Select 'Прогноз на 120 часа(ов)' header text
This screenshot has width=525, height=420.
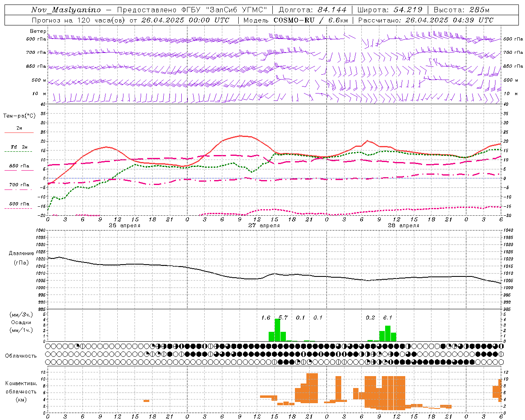79,20
